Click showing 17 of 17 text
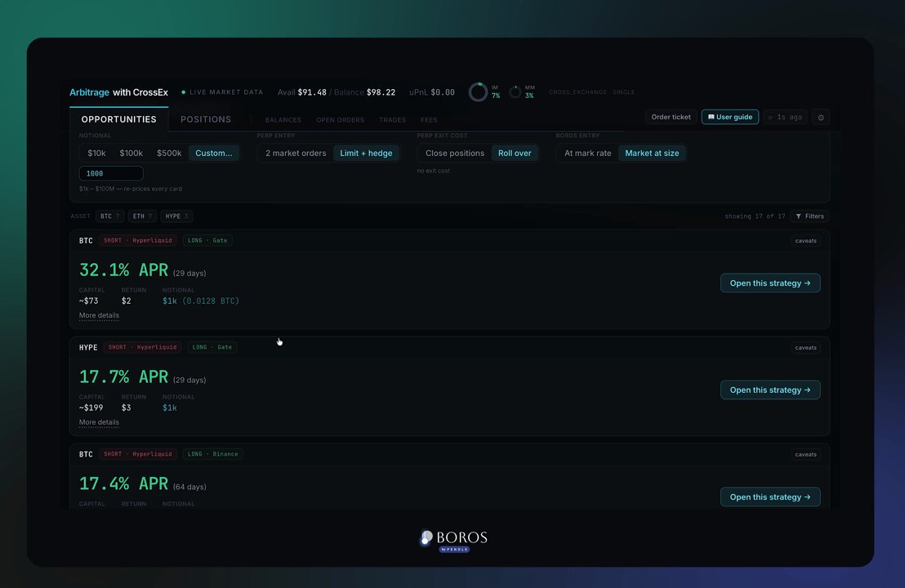 [x=755, y=216]
